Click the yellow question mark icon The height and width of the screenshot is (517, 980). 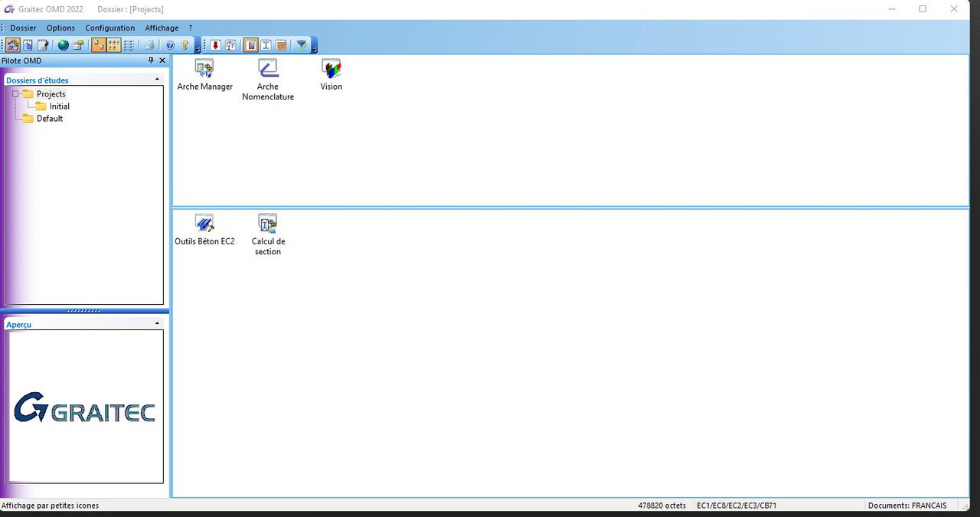coord(185,45)
